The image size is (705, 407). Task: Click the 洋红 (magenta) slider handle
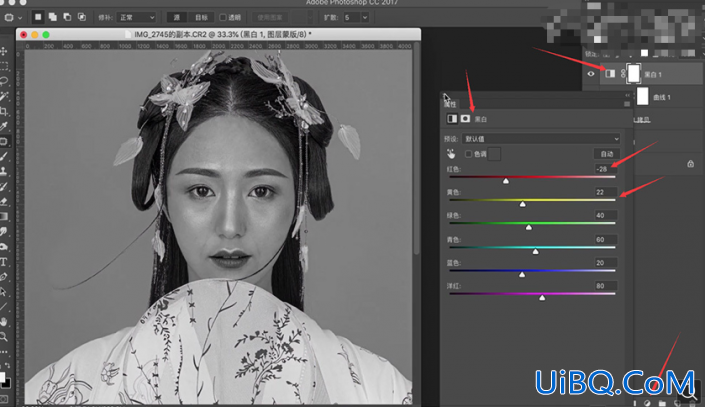(542, 298)
